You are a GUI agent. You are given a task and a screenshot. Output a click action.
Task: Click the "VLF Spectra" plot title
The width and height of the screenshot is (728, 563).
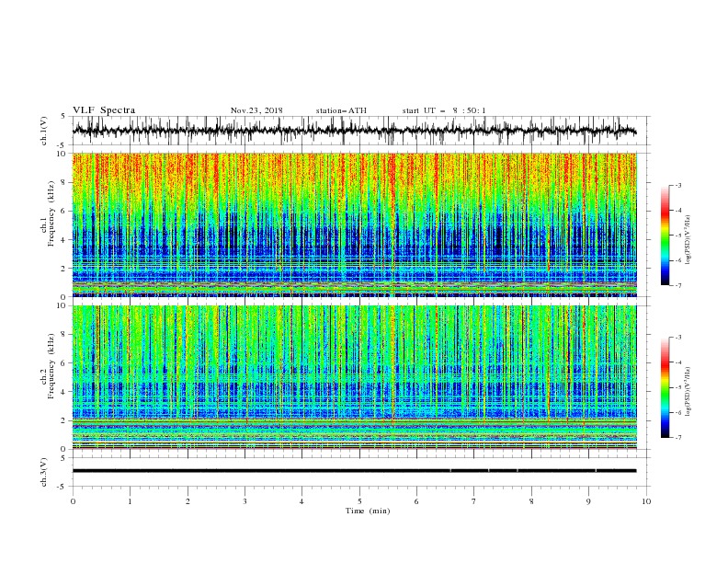click(104, 110)
